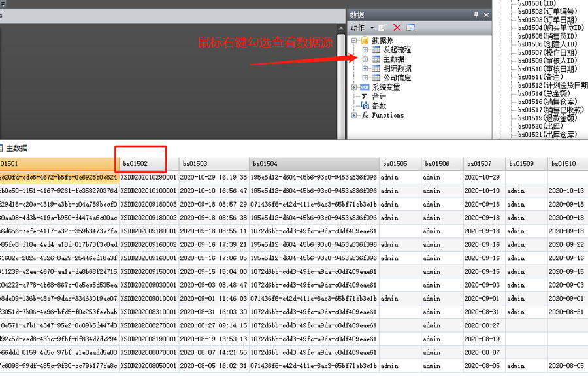Click the 合计 sigma icon
Viewport: 588px width, 383px height.
click(x=365, y=97)
